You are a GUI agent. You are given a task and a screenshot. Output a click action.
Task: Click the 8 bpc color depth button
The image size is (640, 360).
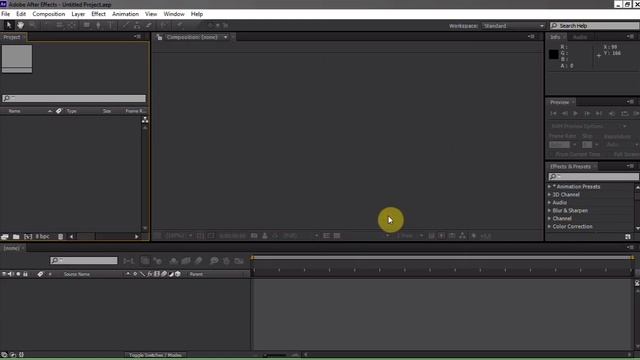click(42, 237)
